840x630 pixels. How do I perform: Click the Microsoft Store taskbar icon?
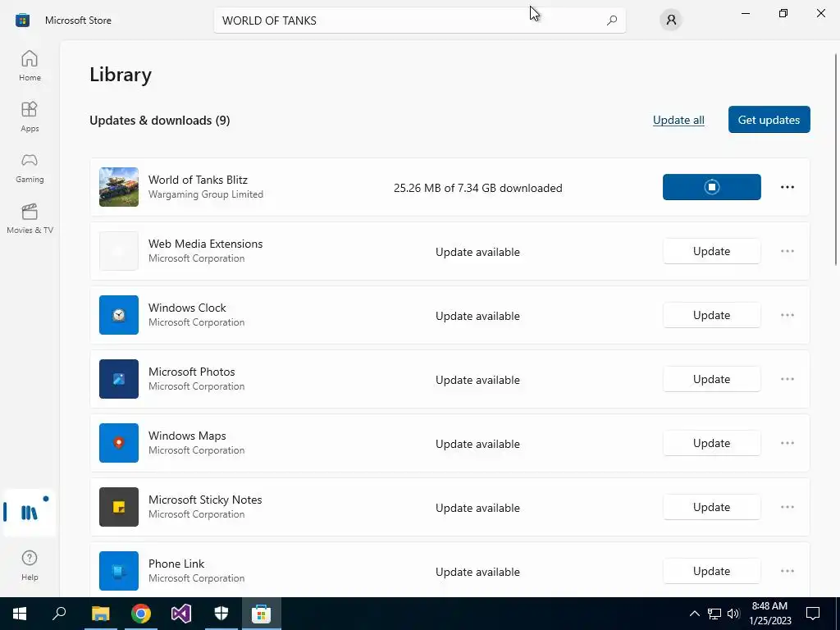pos(262,614)
